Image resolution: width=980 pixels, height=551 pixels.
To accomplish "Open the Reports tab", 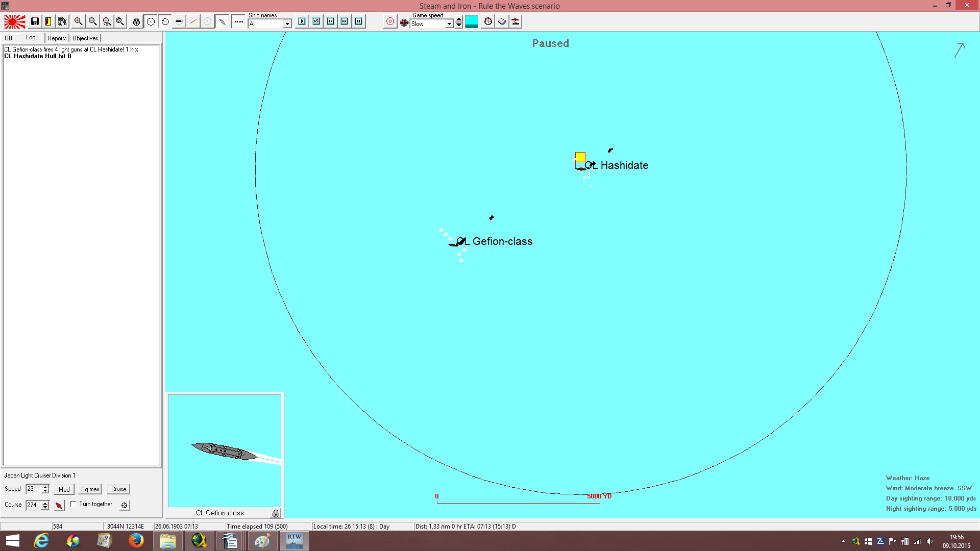I will 57,38.
